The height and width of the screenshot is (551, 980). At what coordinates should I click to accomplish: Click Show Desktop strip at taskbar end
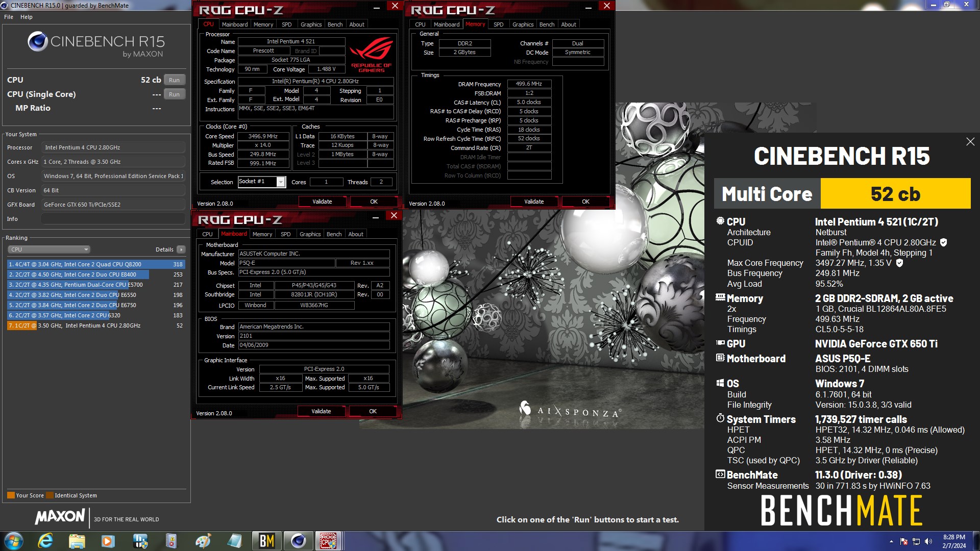tap(976, 541)
